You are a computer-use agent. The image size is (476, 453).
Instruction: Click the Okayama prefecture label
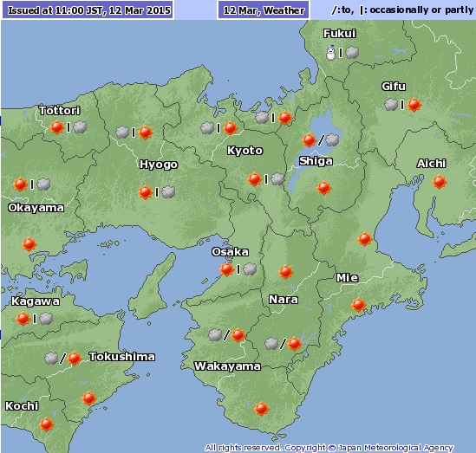pos(36,208)
